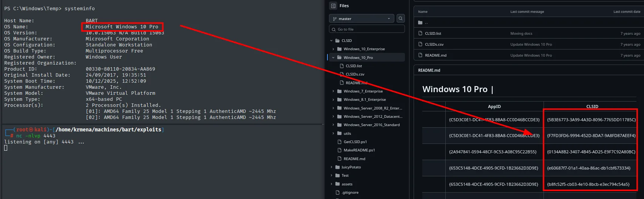644x199 pixels.
Task: Open CLSIDs.csv in the file tree
Action: click(355, 74)
